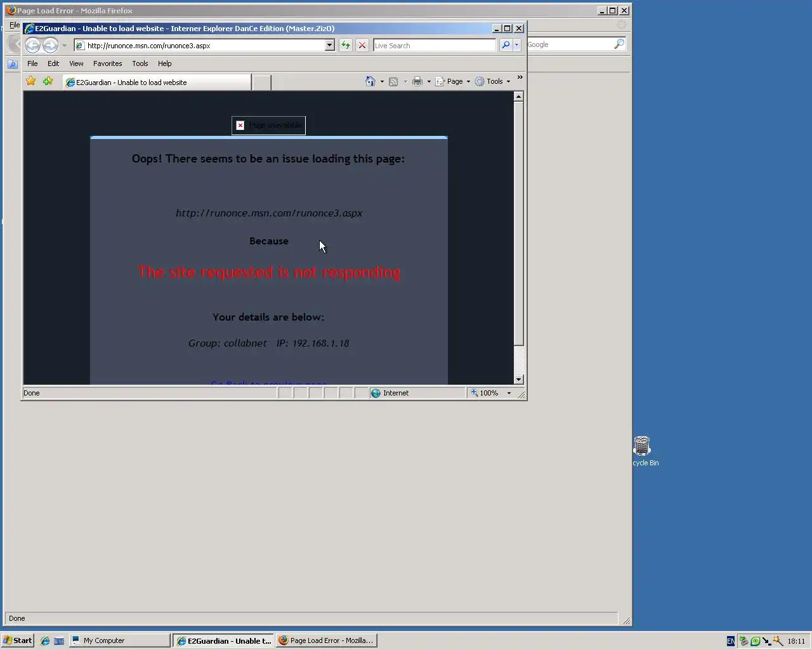This screenshot has width=812, height=650.
Task: Click the system tray clock 18:11
Action: 796,641
